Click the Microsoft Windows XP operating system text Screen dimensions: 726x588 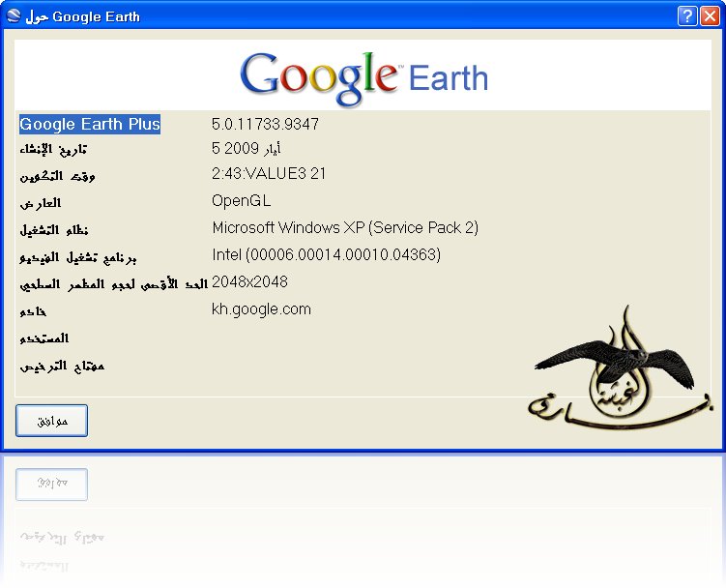345,227
